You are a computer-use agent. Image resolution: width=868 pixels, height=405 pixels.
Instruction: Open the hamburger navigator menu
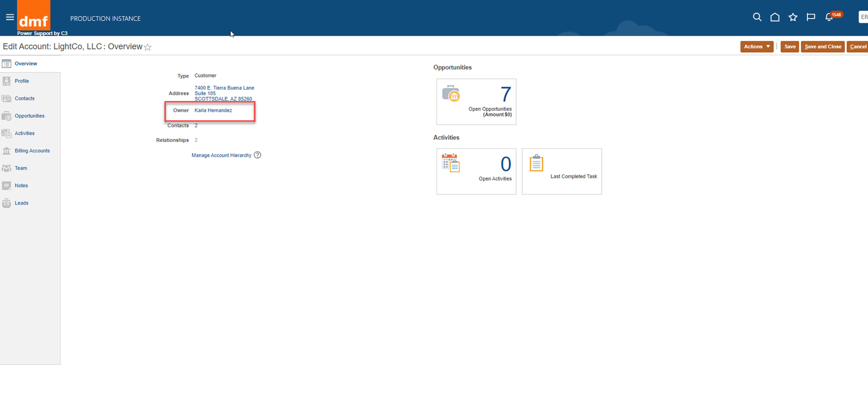pos(10,17)
